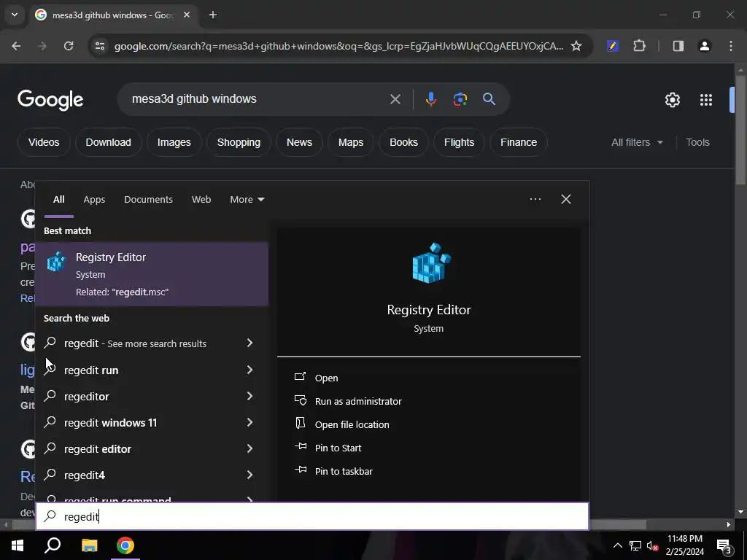View site information icon in address bar
747x560 pixels.
click(x=100, y=46)
